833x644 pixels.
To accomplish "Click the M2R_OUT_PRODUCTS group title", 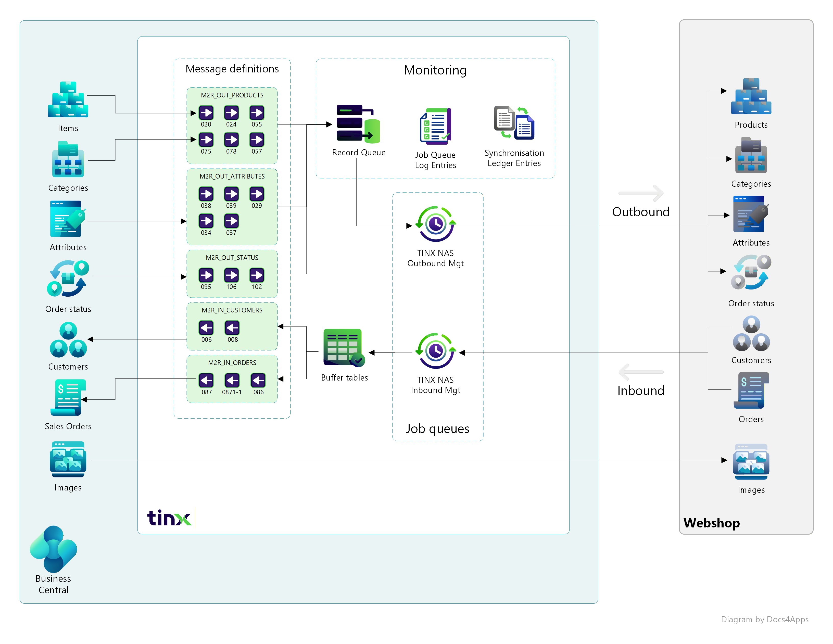I will point(232,95).
